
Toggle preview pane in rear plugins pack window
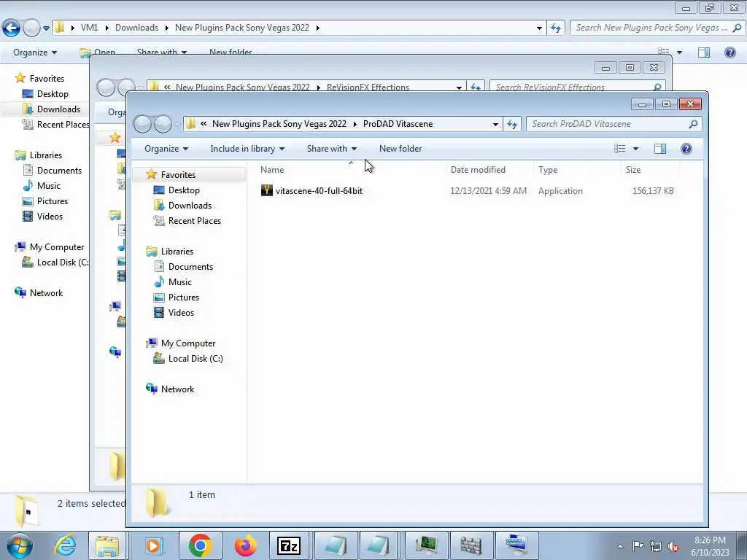704,52
